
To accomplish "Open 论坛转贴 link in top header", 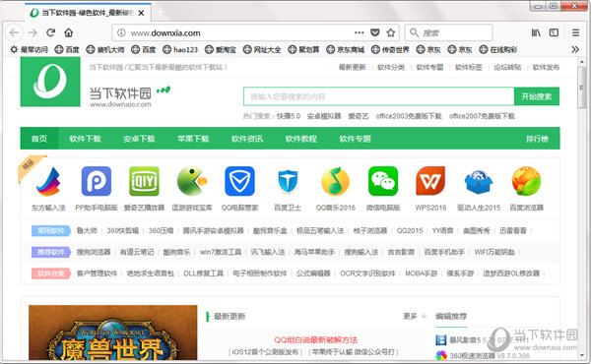I will [x=507, y=67].
